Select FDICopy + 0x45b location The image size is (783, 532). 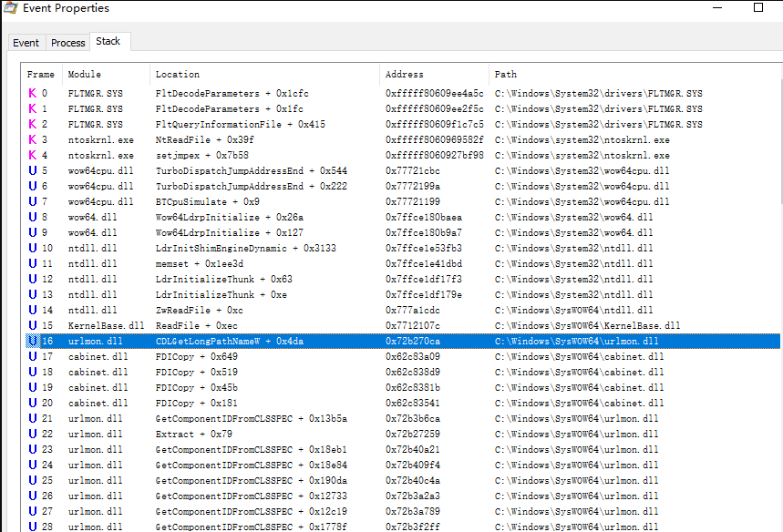197,387
